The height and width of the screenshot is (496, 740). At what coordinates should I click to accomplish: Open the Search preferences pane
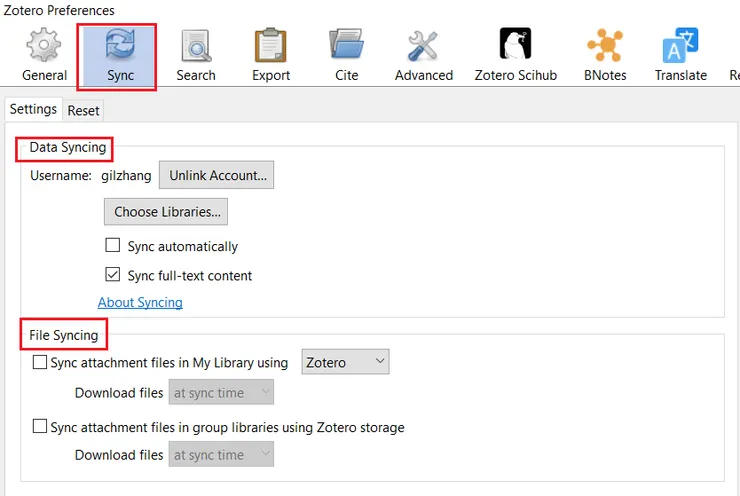pyautogui.click(x=195, y=56)
